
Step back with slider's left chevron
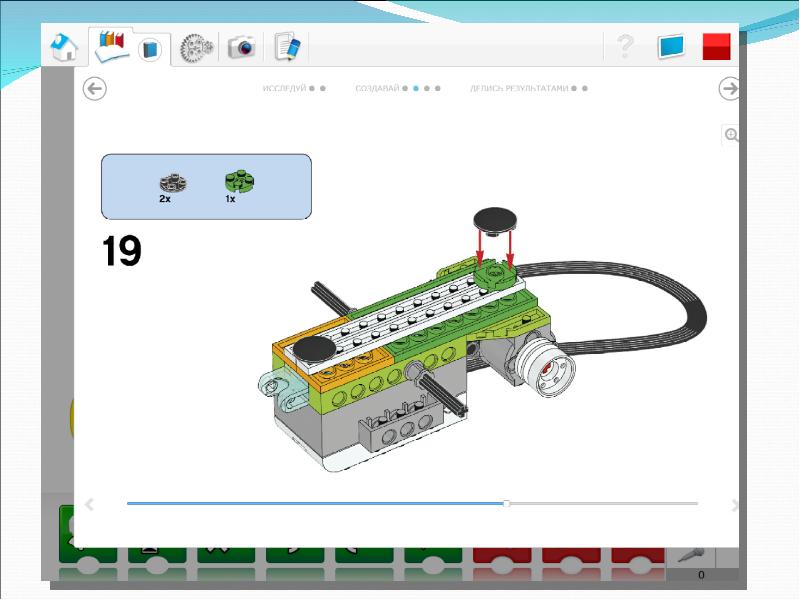point(89,505)
